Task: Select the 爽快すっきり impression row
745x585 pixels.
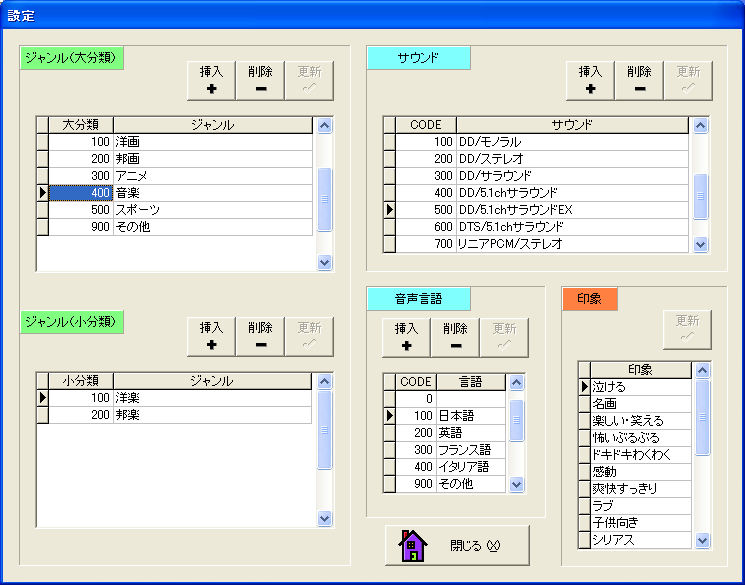Action: [x=640, y=489]
